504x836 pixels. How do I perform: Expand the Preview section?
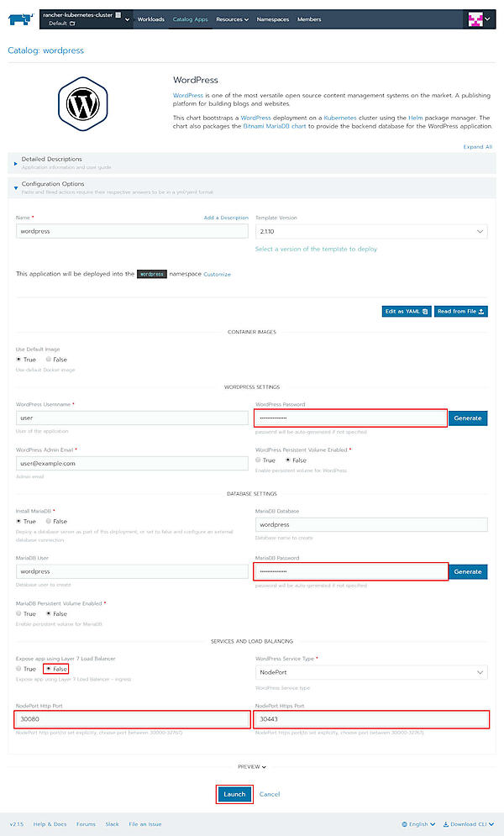pyautogui.click(x=251, y=766)
